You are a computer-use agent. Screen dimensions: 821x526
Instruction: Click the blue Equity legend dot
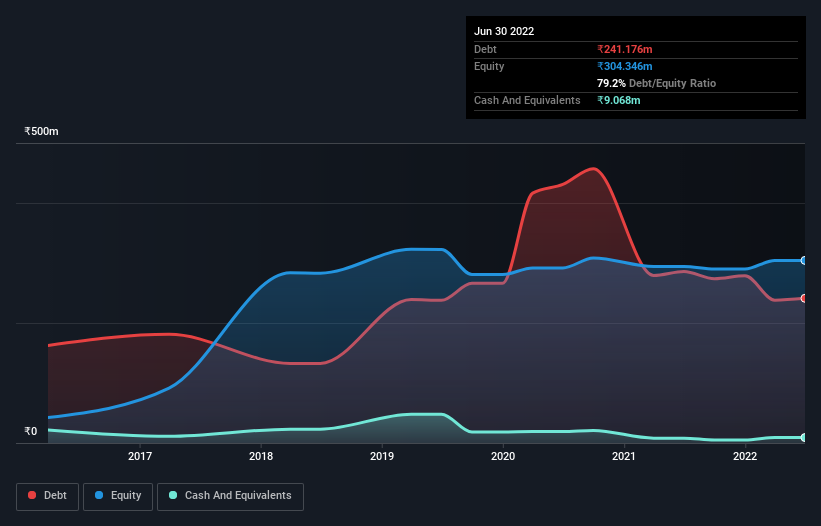pos(99,495)
